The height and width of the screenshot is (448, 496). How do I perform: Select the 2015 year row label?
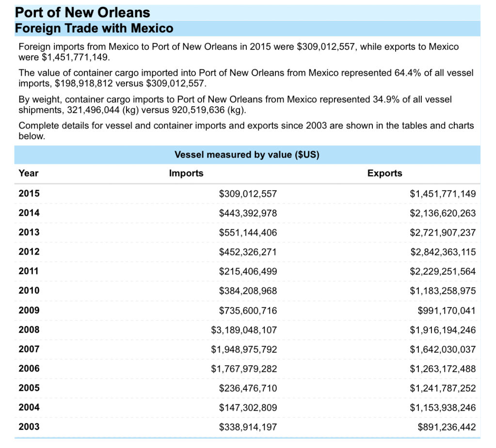pyautogui.click(x=29, y=193)
